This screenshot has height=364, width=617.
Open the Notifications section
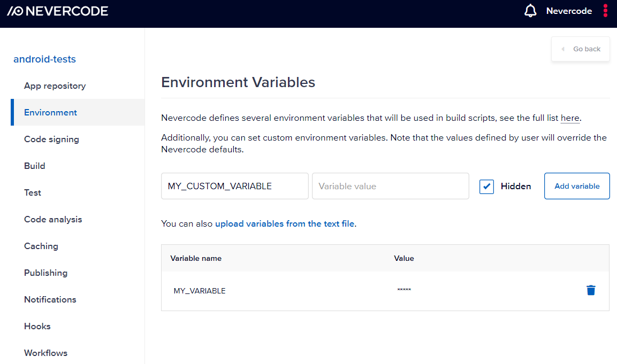[x=50, y=299]
